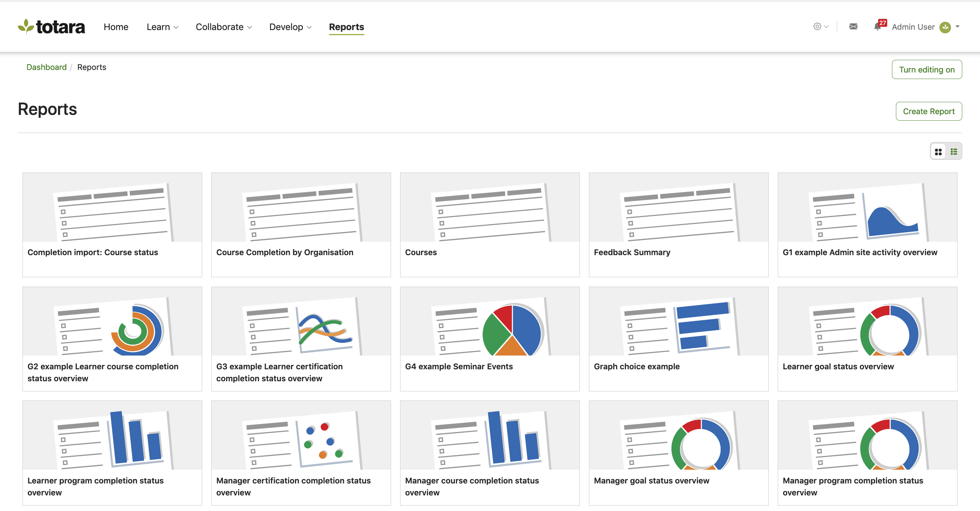Open the notifications bell with 27 alerts
This screenshot has width=980, height=511.
[877, 26]
